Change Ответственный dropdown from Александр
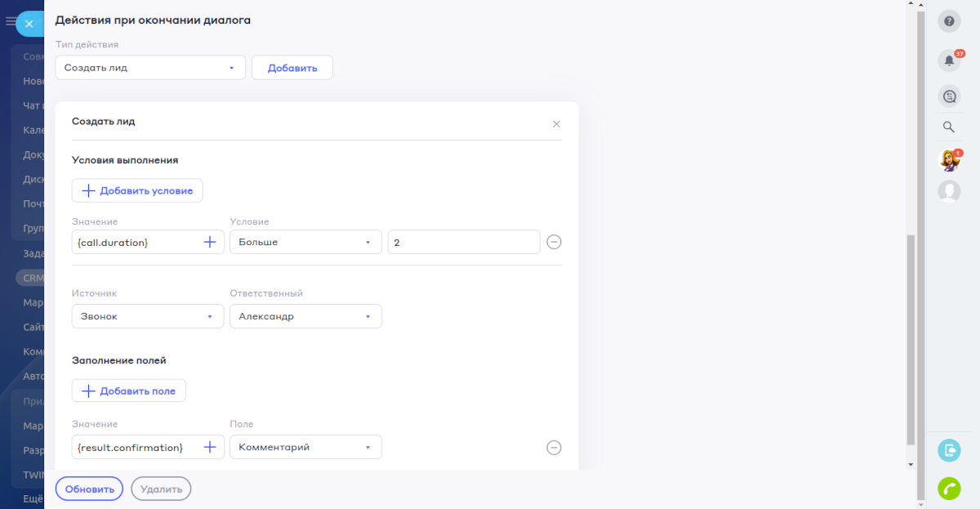980x509 pixels. coord(305,316)
